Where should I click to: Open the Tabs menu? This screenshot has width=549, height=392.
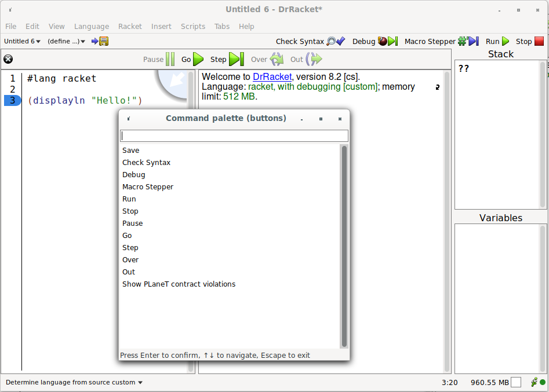pyautogui.click(x=222, y=26)
